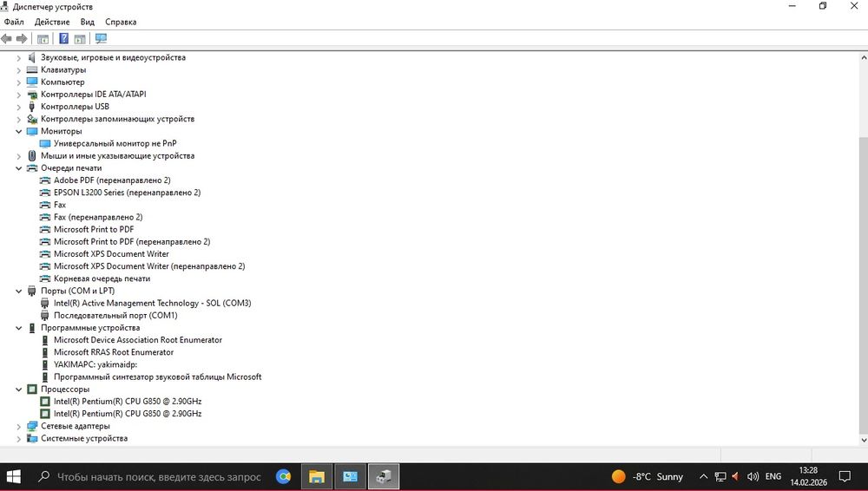Viewport: 868px width, 491px height.
Task: Select Последовательный порт (COM1)
Action: click(115, 316)
